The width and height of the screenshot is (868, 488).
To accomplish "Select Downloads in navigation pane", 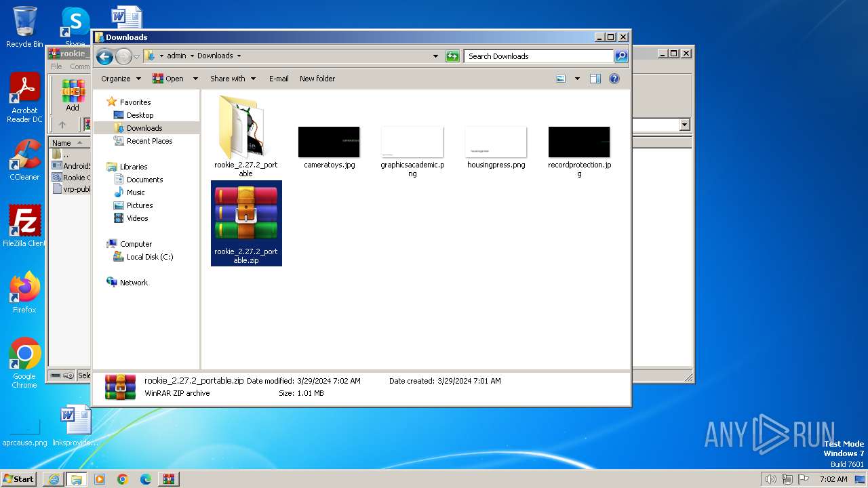I will click(x=144, y=128).
